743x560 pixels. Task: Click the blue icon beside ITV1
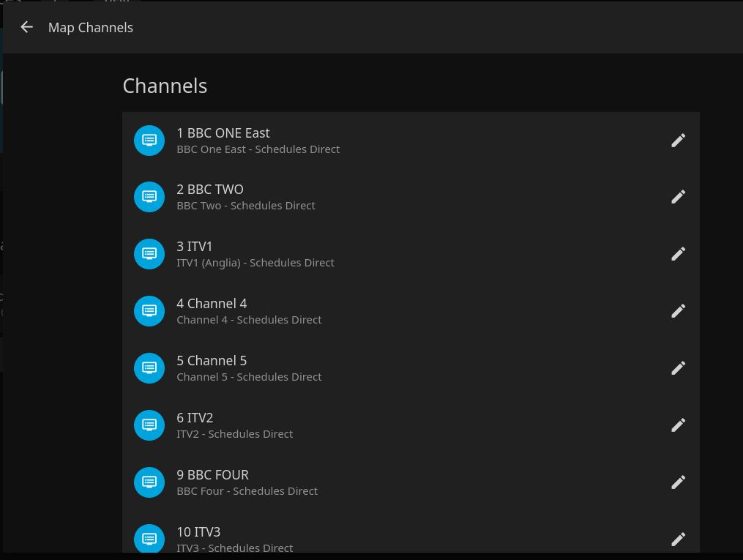[149, 254]
